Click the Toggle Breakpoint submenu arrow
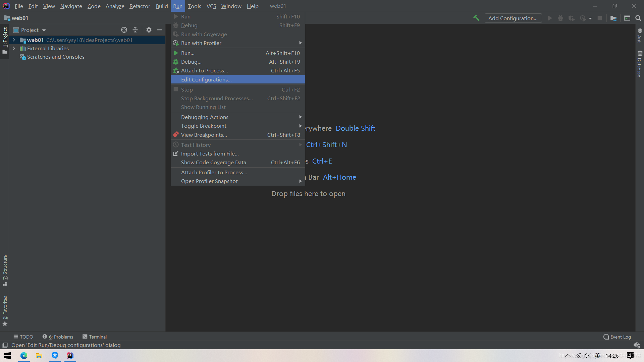Viewport: 644px width, 362px height. pyautogui.click(x=301, y=126)
